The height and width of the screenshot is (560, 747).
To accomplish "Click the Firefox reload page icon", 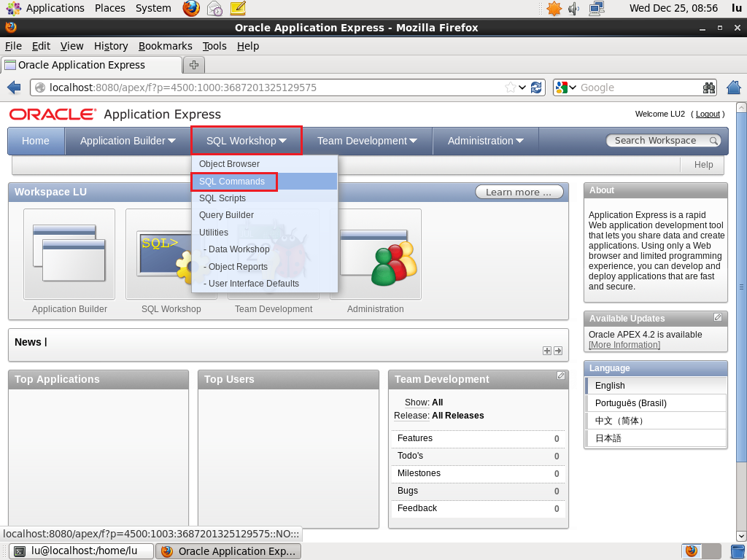I will tap(537, 86).
